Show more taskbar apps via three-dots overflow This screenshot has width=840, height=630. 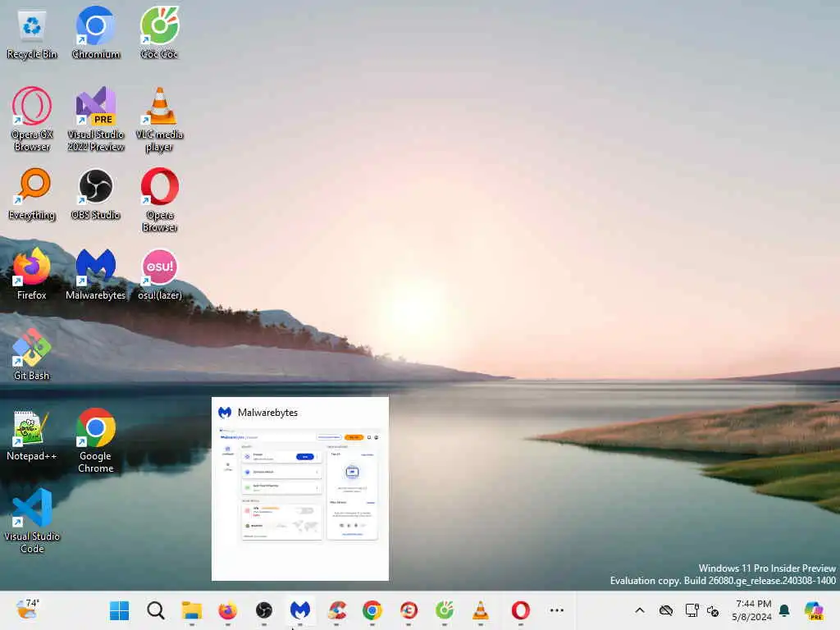click(557, 610)
